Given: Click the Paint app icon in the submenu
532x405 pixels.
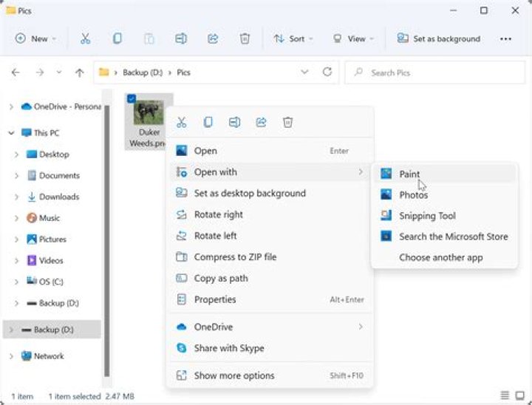Looking at the screenshot, I should click(x=386, y=174).
